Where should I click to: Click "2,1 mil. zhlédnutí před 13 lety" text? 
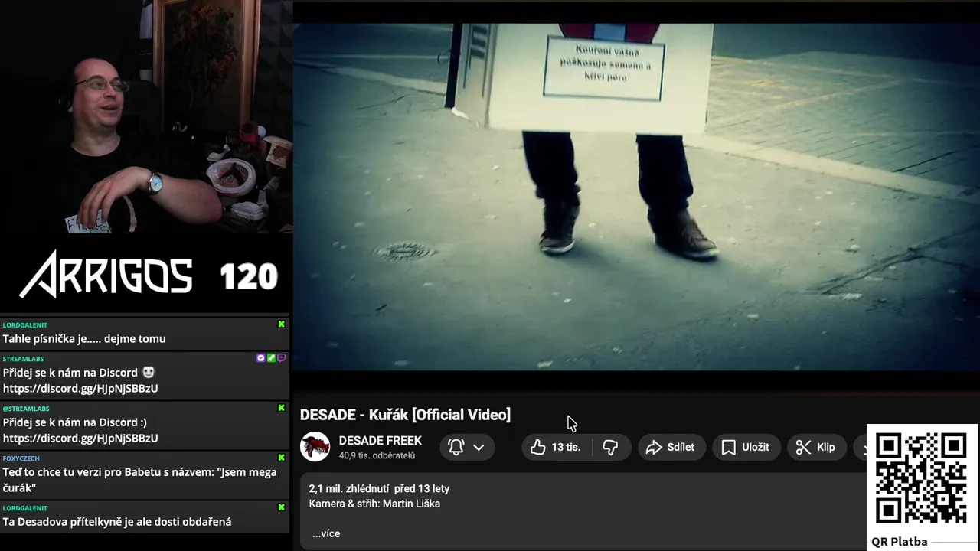click(379, 488)
